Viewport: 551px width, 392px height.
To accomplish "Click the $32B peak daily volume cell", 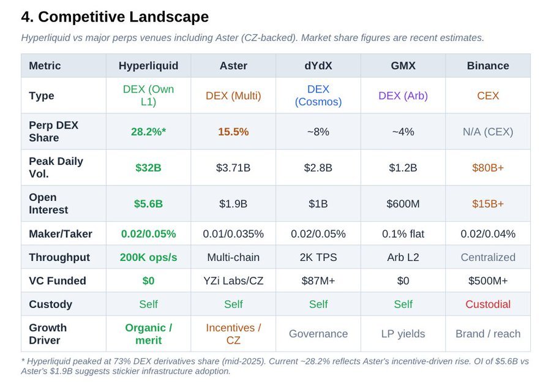I will (148, 167).
